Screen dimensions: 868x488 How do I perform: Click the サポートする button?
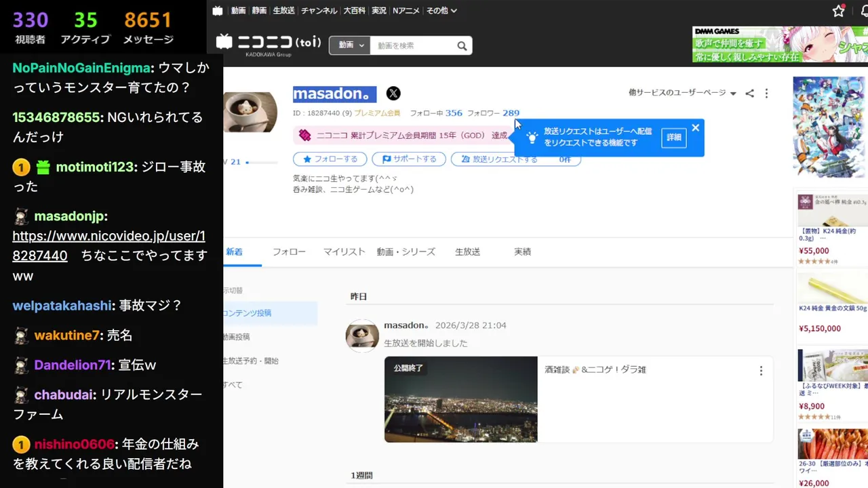coord(409,159)
